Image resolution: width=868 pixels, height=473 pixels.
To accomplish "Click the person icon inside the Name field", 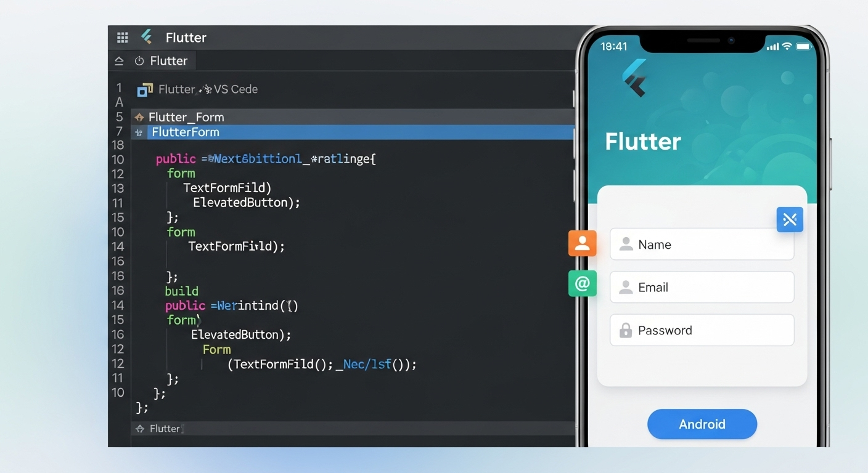I will 626,244.
